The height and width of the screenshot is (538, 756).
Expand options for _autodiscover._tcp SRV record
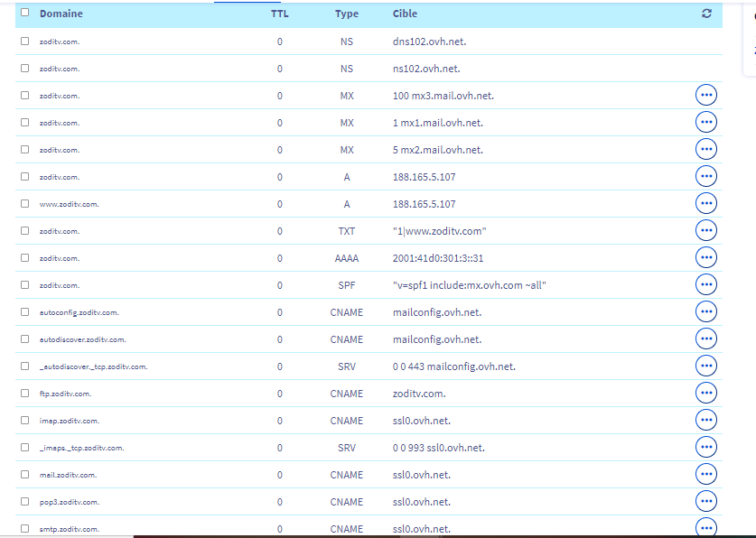point(706,366)
